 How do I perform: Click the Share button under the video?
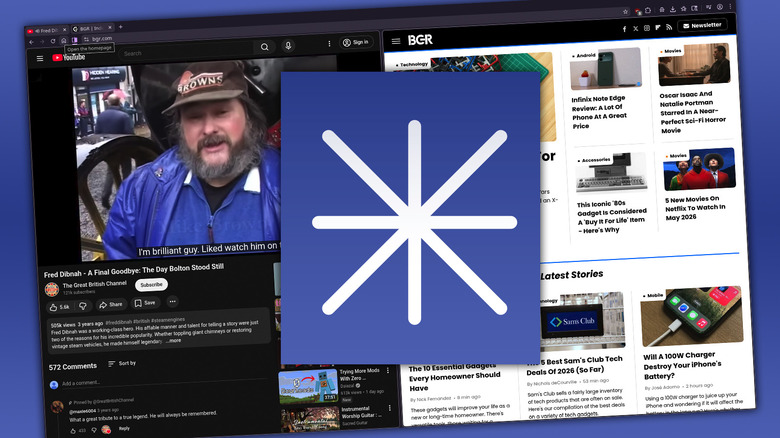click(110, 304)
